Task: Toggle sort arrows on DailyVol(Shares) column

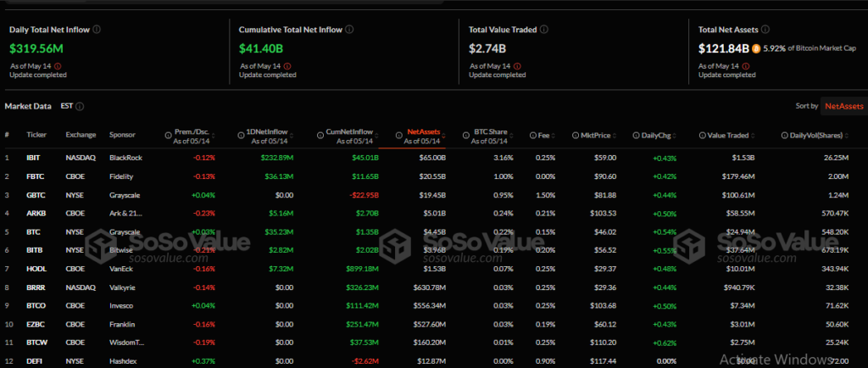Action: point(847,136)
